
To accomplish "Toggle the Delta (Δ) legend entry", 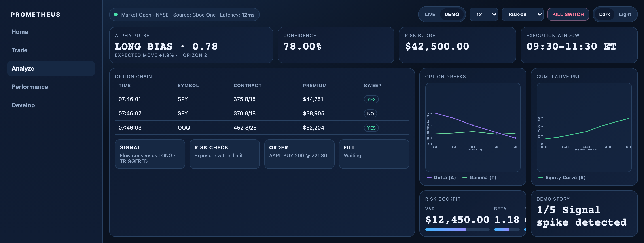I will [441, 178].
